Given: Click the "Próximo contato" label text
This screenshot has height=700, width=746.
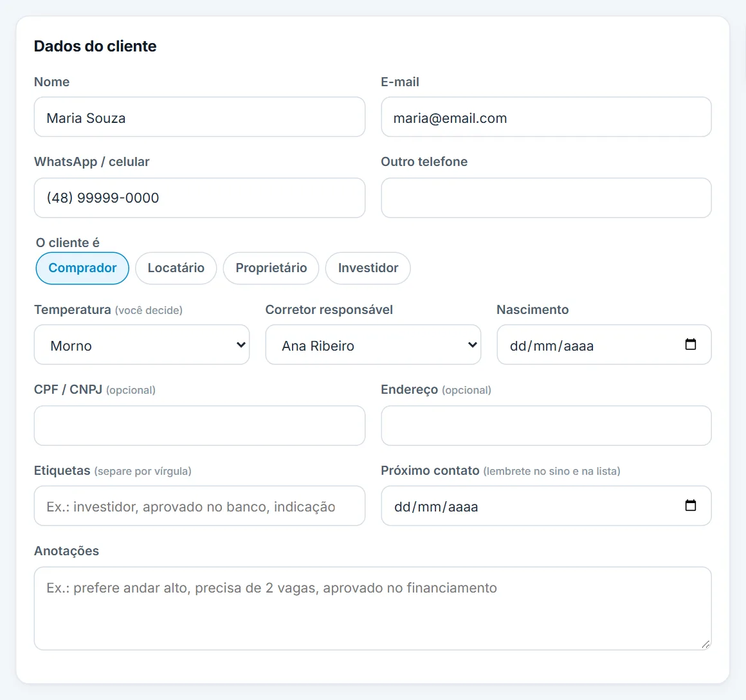Looking at the screenshot, I should tap(430, 470).
